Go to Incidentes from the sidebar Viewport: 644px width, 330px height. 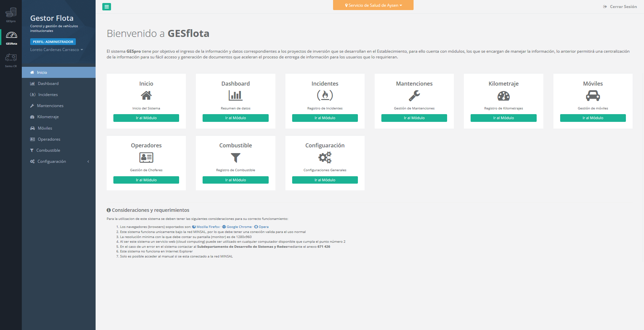(x=48, y=95)
